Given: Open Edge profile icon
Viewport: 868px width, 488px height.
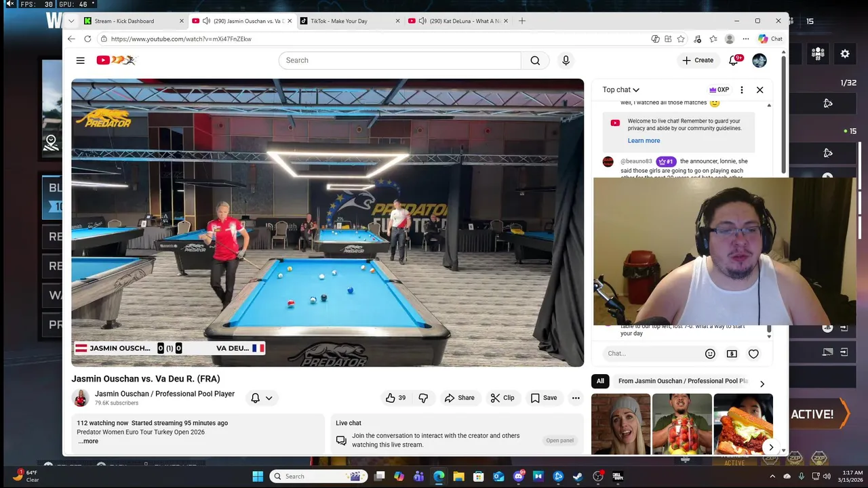Looking at the screenshot, I should point(730,39).
